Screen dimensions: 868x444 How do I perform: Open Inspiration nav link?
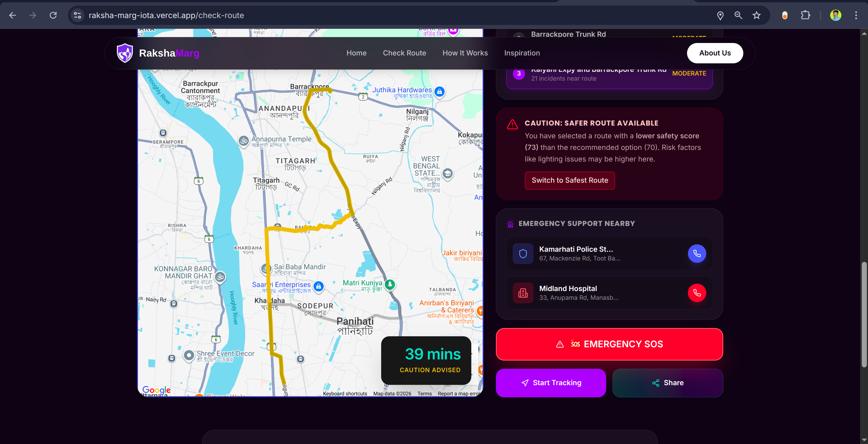pos(522,53)
